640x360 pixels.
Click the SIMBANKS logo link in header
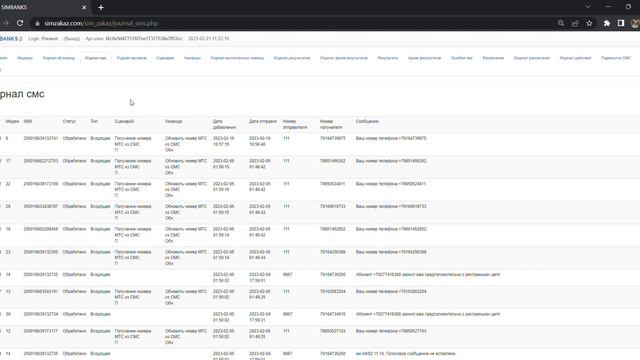[10, 39]
